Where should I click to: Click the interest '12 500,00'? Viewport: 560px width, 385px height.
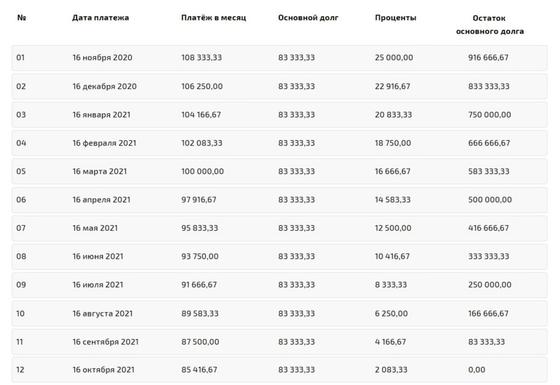click(393, 228)
